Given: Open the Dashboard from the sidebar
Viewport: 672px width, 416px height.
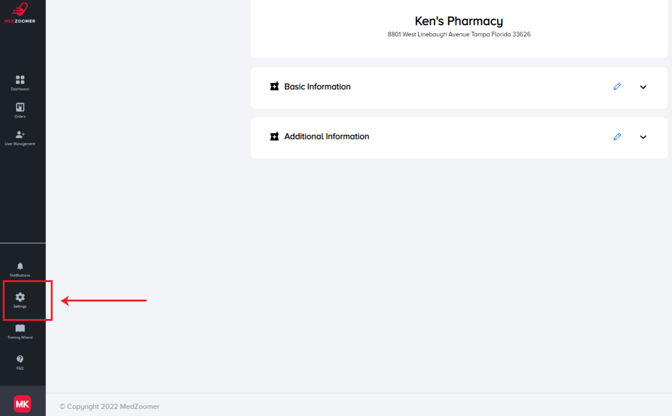Looking at the screenshot, I should tap(20, 83).
